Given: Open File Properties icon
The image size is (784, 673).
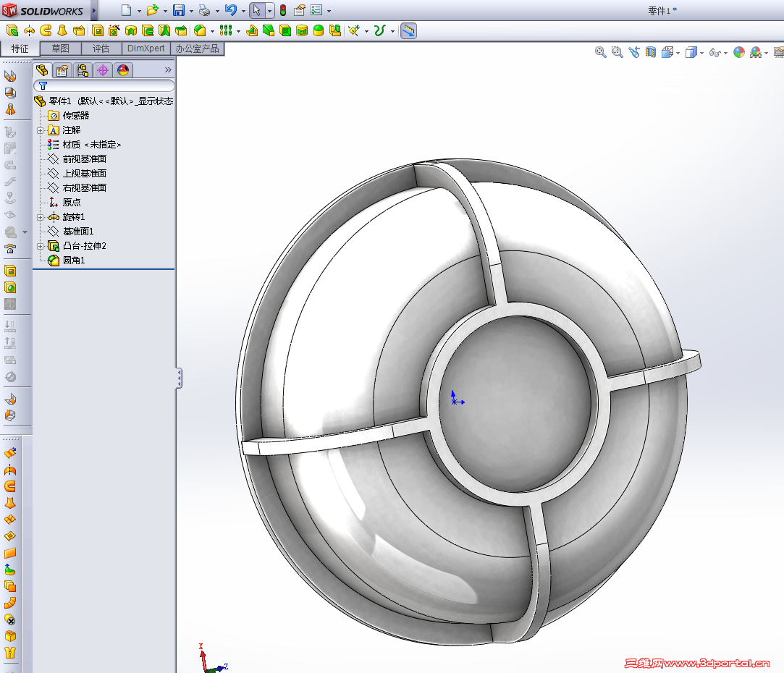Looking at the screenshot, I should 300,10.
